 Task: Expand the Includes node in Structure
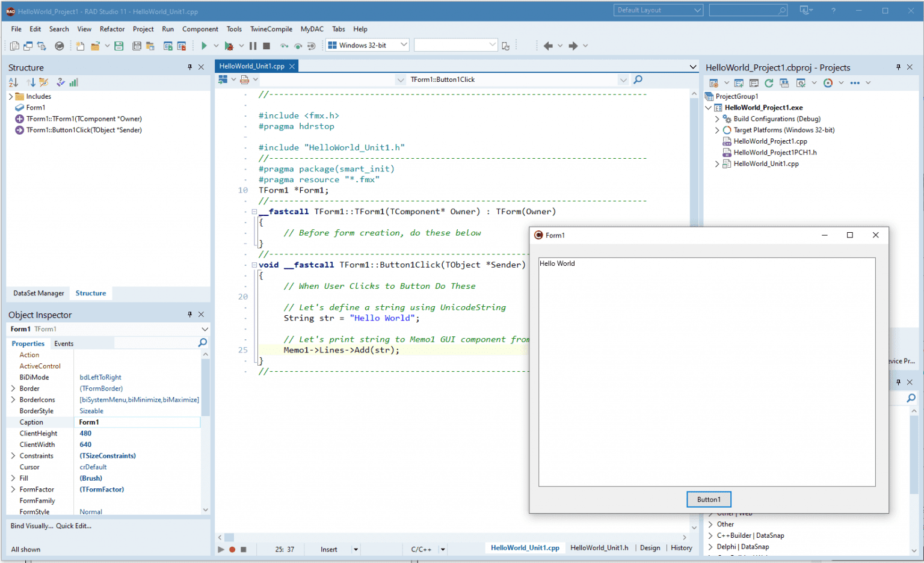pyautogui.click(x=11, y=96)
